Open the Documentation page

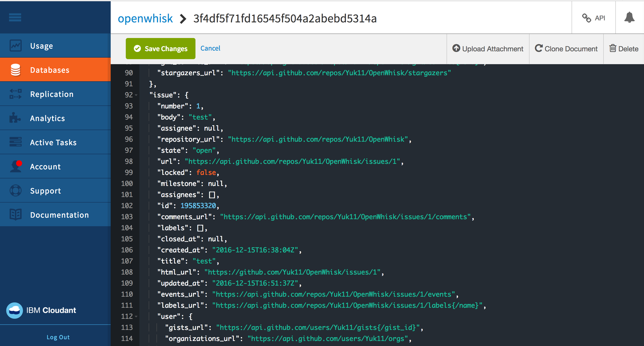[x=55, y=215]
